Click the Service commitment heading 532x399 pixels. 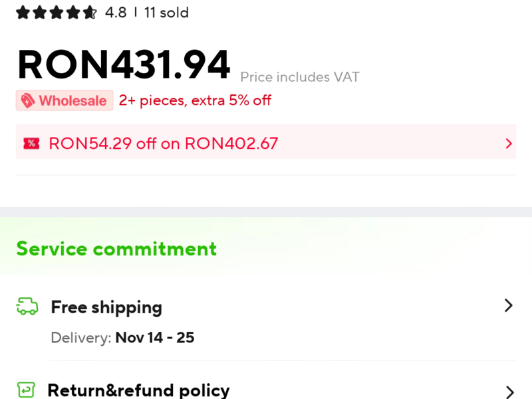point(116,249)
